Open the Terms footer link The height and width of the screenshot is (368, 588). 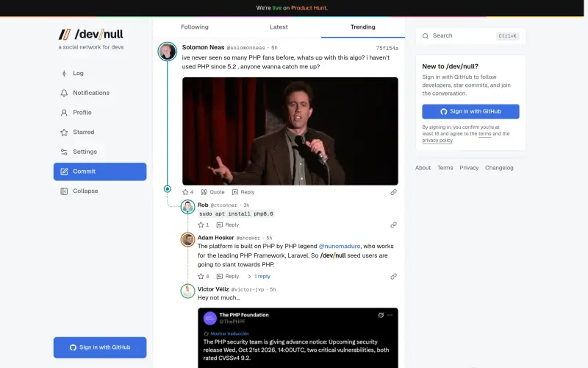[x=445, y=168]
